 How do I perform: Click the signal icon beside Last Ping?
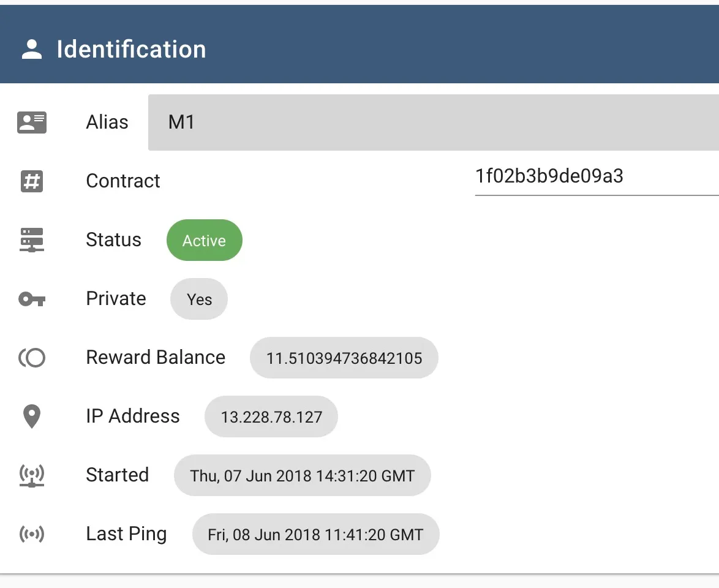32,534
